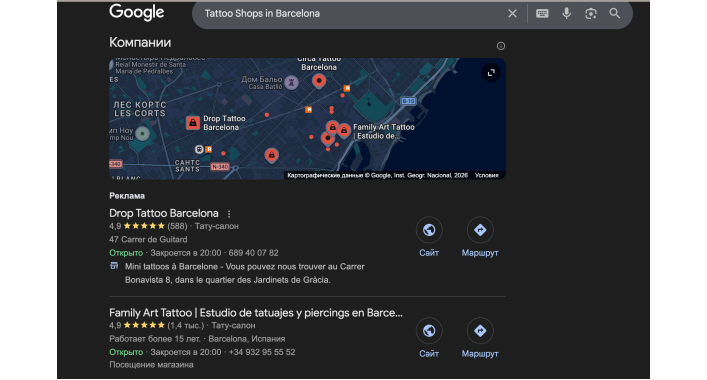
Task: Open the Family Art Tattoo listing title
Action: [256, 312]
